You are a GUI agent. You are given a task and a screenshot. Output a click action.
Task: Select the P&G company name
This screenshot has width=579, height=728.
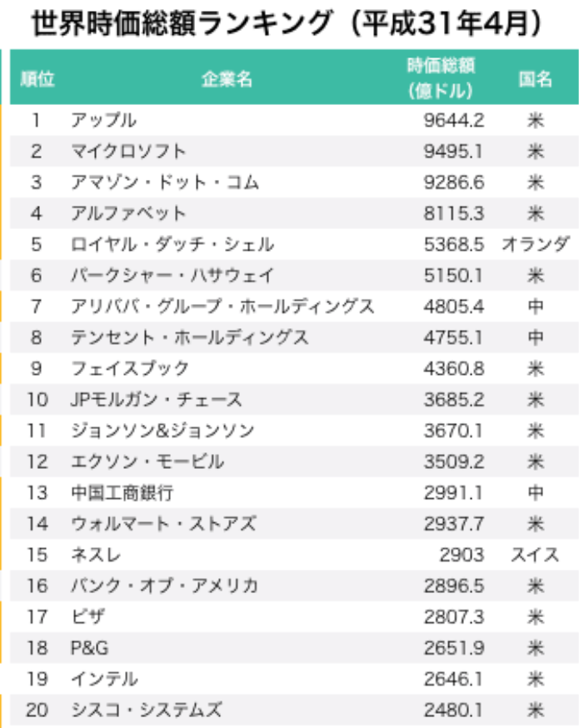pos(90,648)
